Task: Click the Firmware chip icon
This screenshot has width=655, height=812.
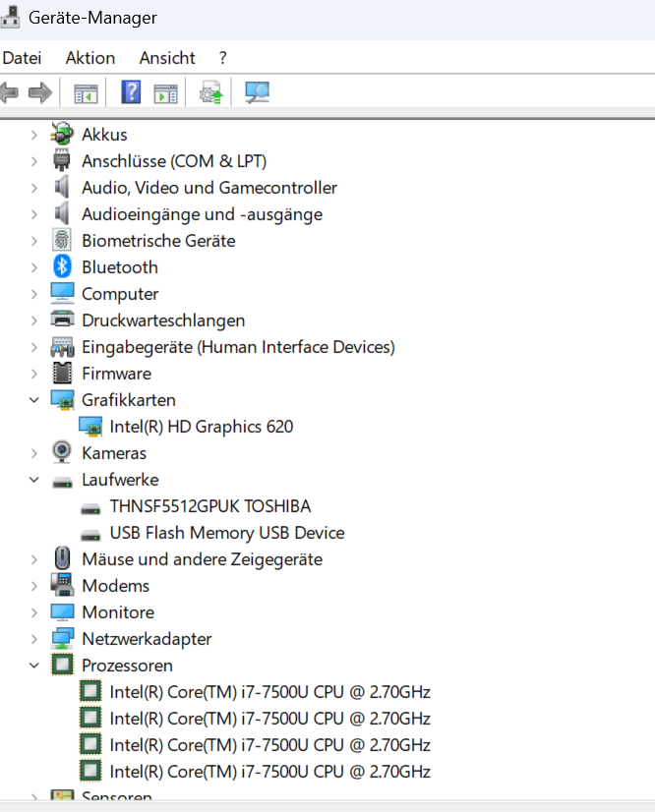Action: coord(62,373)
